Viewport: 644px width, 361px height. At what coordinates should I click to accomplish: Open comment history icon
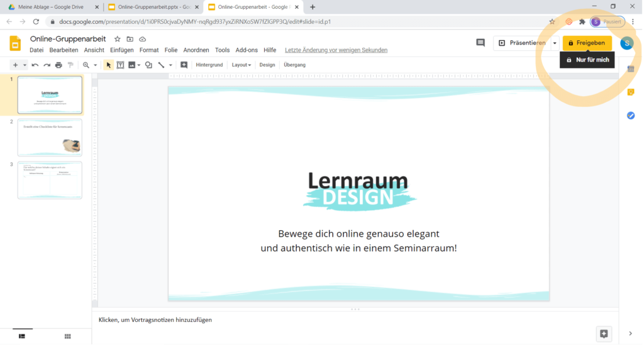[x=480, y=43]
